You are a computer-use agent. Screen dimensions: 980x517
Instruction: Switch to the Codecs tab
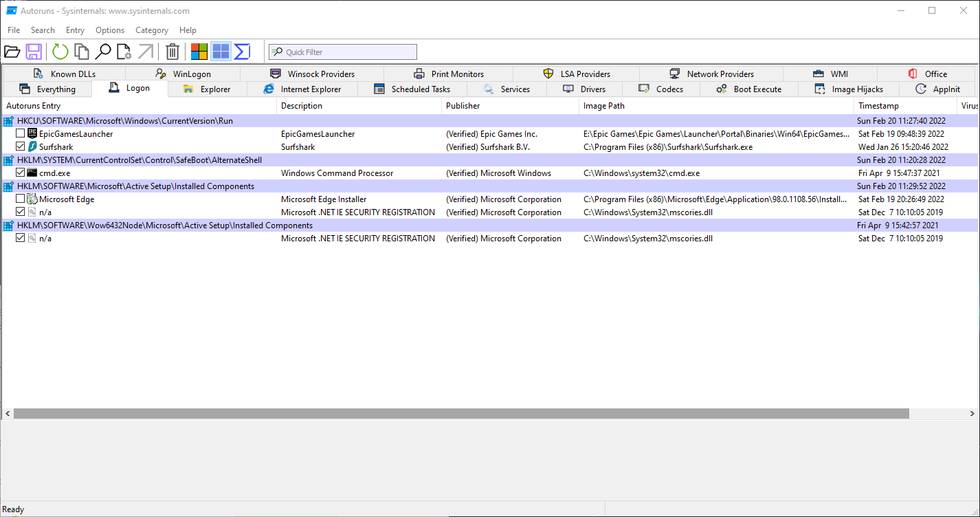(661, 89)
